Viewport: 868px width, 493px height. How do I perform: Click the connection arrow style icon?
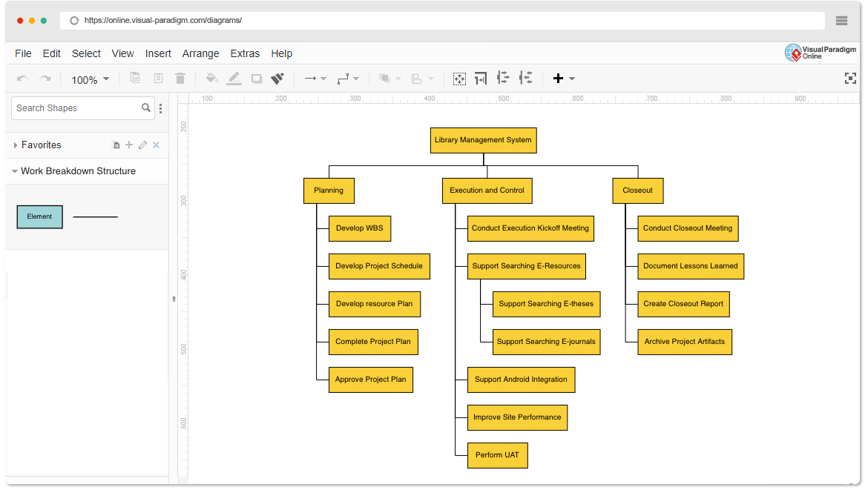[x=311, y=79]
